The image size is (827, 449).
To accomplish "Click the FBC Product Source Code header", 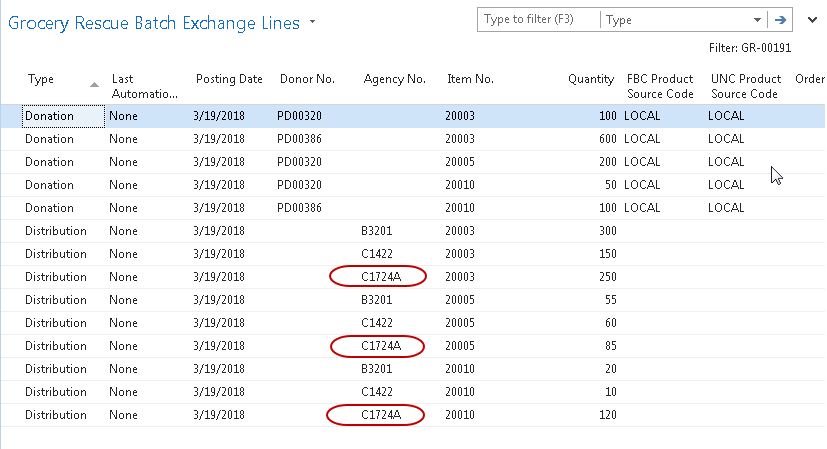I will click(660, 86).
